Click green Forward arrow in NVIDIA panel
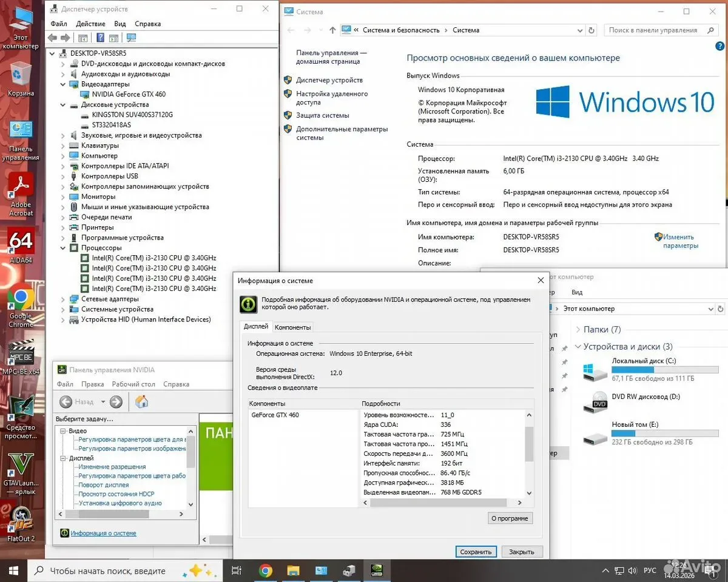Image resolution: width=728 pixels, height=582 pixels. click(x=116, y=401)
